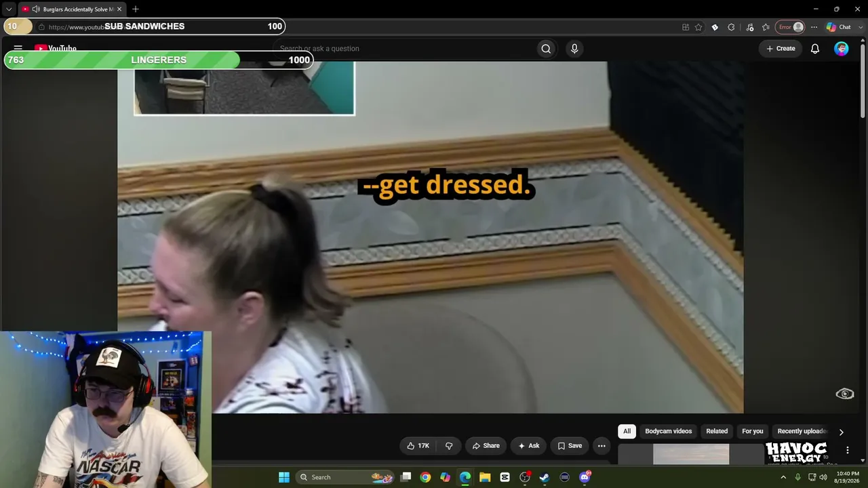Click the microphone icon in system tray
Image resolution: width=868 pixels, height=488 pixels.
click(798, 477)
